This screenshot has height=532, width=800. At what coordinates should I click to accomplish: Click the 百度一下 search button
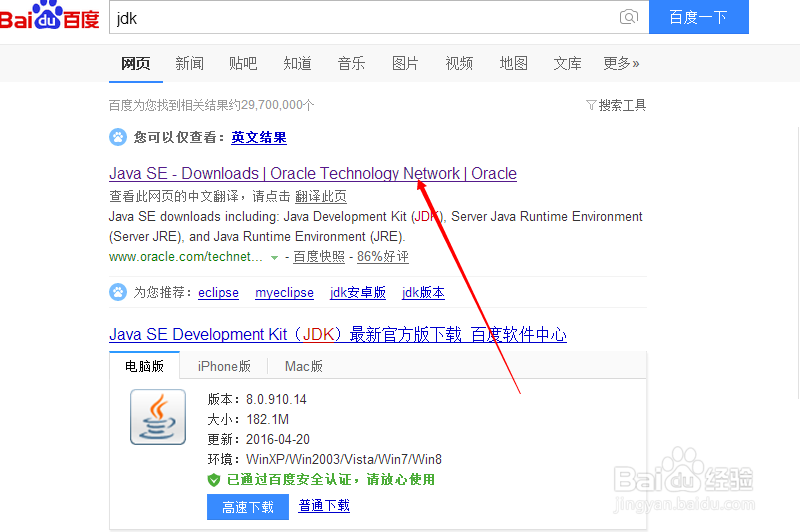point(698,17)
